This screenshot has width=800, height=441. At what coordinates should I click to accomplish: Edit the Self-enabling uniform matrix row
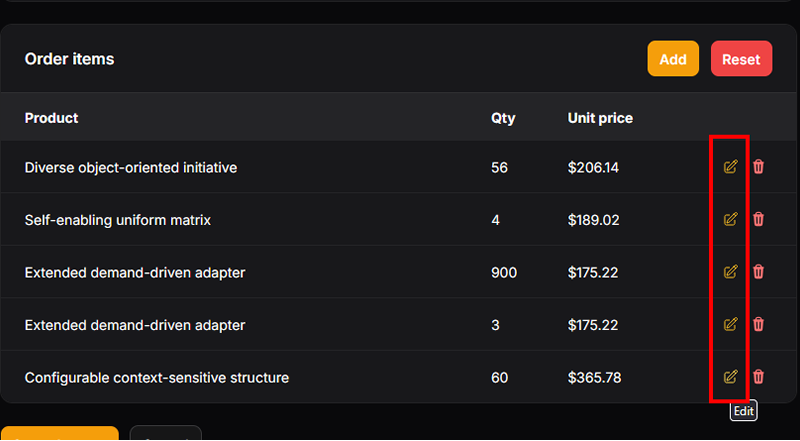[730, 219]
